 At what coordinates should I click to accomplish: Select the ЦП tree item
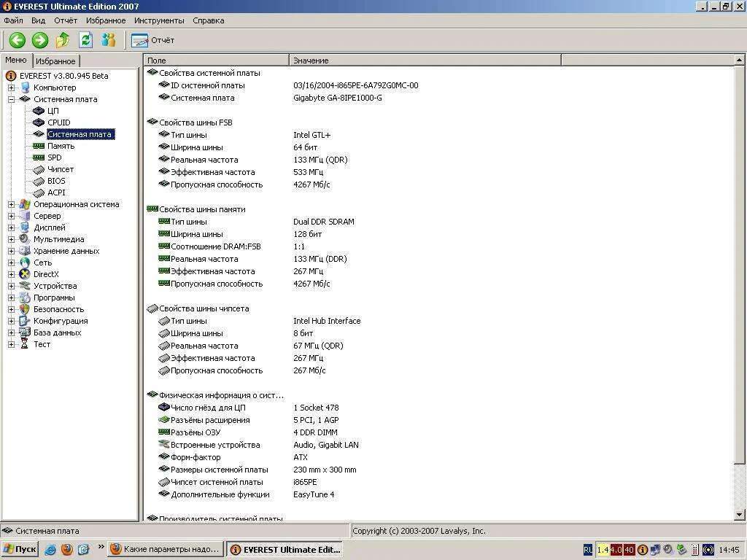tap(53, 111)
